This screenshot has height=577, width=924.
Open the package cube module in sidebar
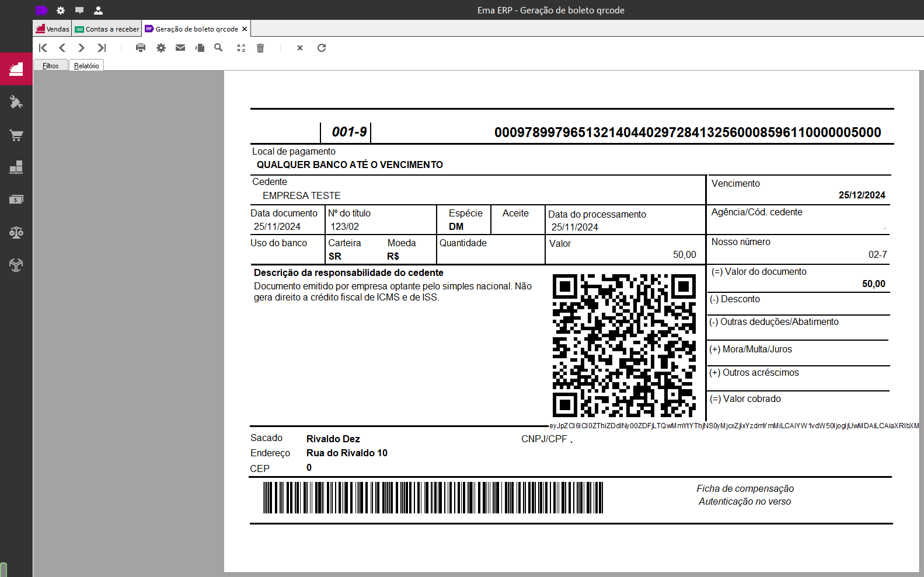(x=16, y=265)
